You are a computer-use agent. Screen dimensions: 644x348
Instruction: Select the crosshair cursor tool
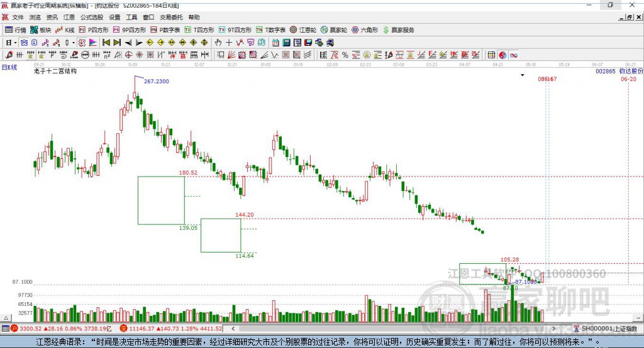[x=229, y=43]
